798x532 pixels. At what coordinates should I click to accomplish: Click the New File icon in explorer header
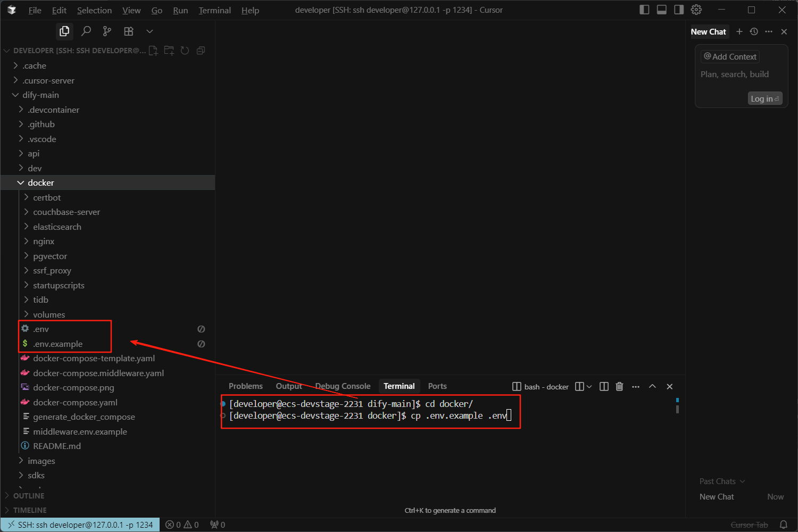click(x=153, y=51)
